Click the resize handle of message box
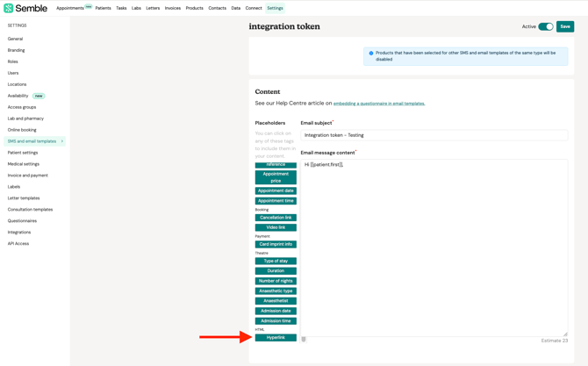Image resolution: width=588 pixels, height=366 pixels. click(x=565, y=334)
